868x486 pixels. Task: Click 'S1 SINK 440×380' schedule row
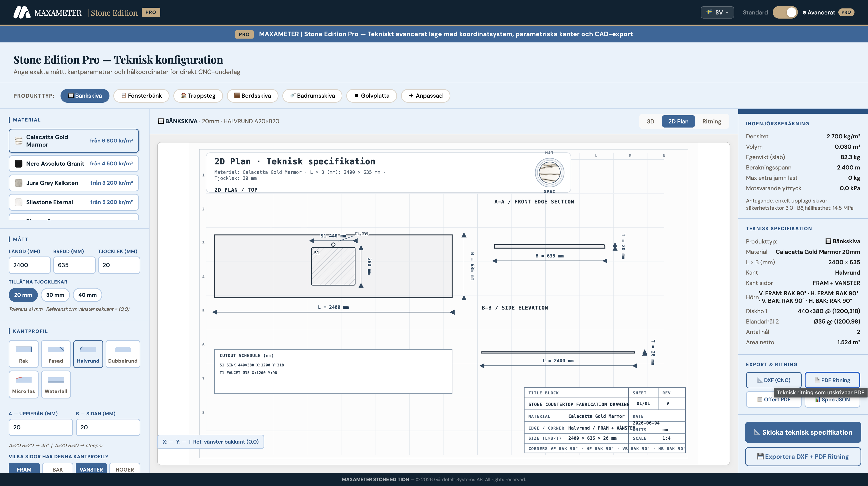tap(252, 365)
